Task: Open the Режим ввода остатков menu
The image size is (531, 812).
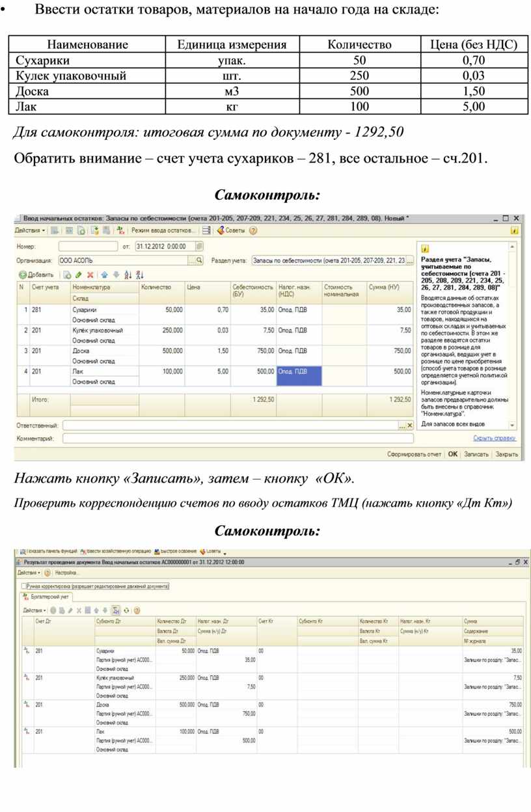Action: pyautogui.click(x=163, y=230)
